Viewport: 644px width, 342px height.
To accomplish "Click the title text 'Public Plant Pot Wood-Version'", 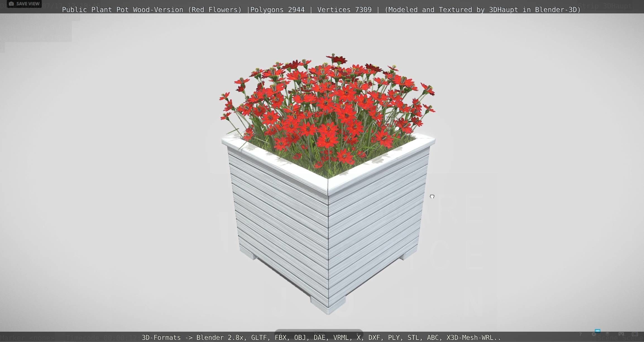I will 123,9.
